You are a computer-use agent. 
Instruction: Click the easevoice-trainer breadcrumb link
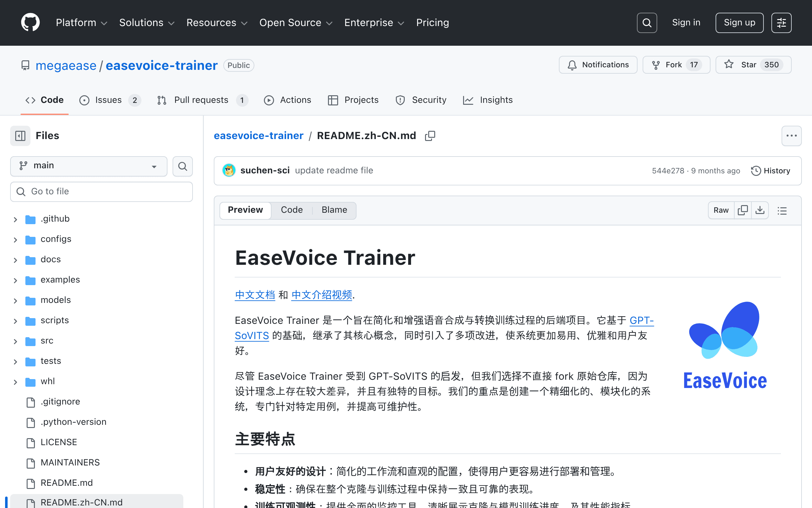pos(259,136)
